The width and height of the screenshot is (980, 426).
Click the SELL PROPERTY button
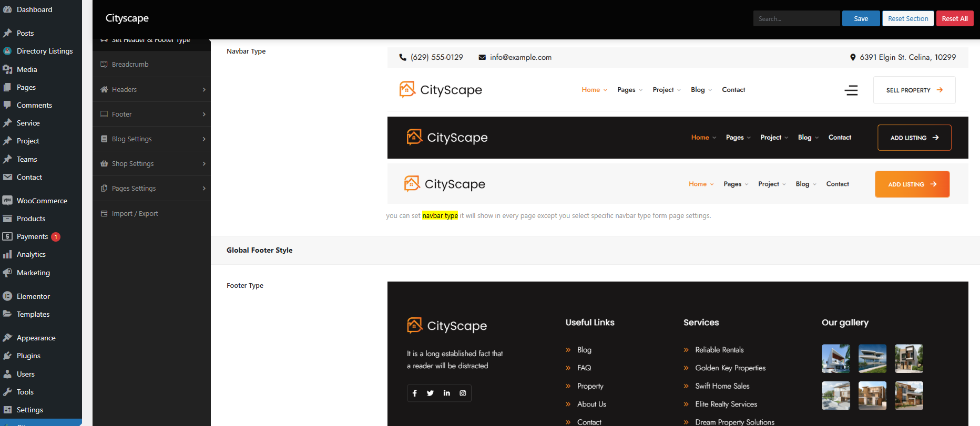pyautogui.click(x=914, y=90)
